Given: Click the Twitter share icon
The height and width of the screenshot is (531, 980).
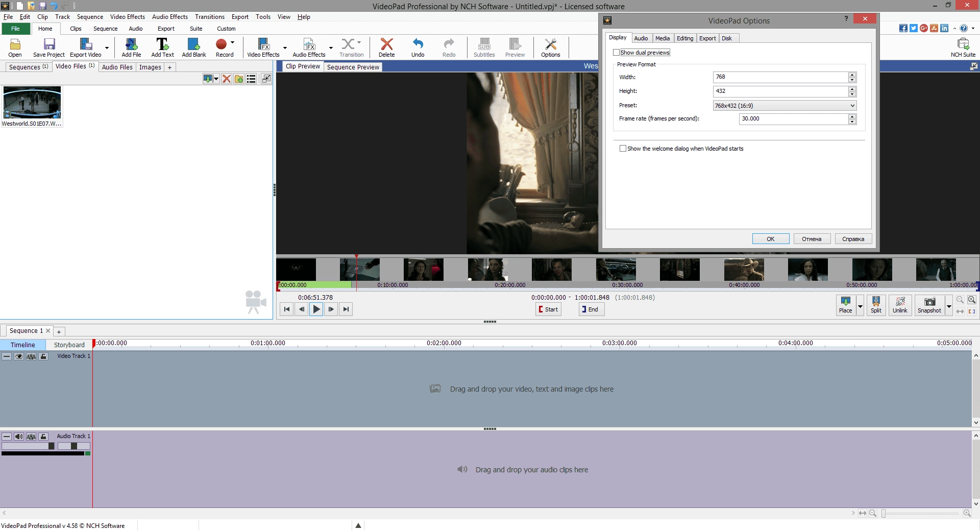Looking at the screenshot, I should [x=914, y=28].
